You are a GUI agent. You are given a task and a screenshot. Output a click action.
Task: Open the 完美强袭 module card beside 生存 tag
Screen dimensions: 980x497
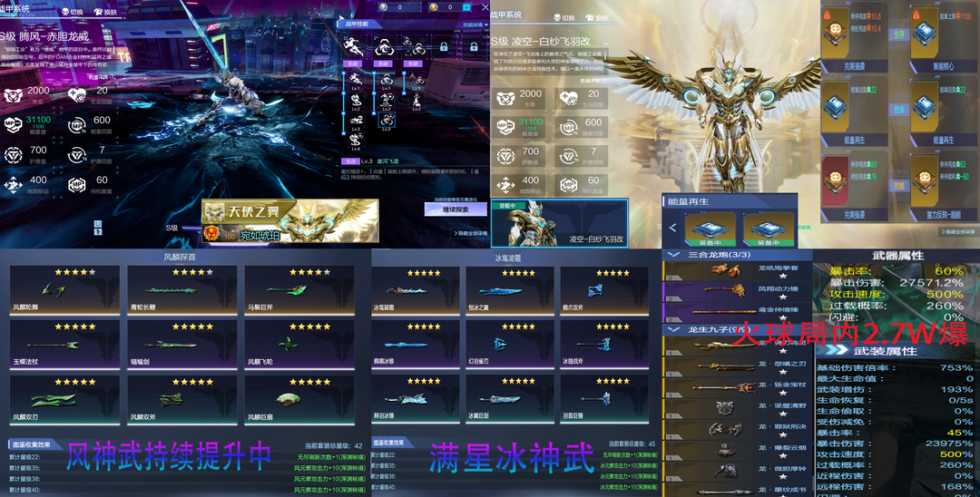(854, 39)
